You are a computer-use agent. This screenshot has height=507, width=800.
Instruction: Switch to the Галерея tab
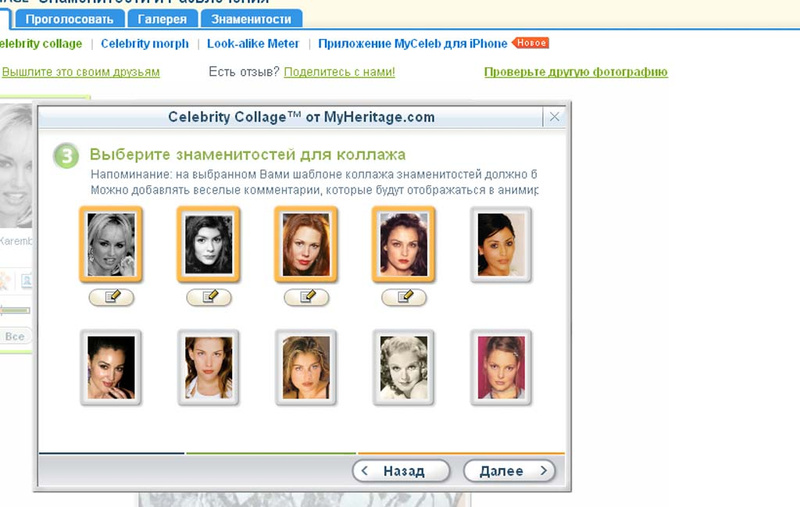click(162, 19)
